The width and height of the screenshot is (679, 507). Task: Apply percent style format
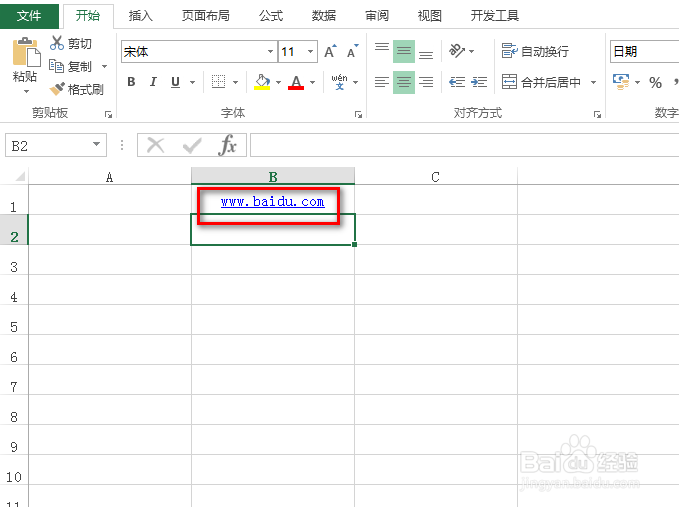(655, 82)
